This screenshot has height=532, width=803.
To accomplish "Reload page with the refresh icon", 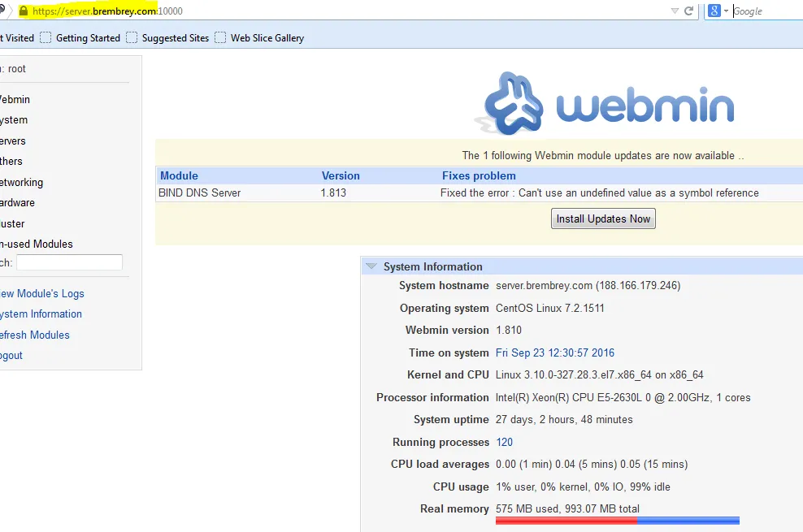I will click(x=688, y=11).
